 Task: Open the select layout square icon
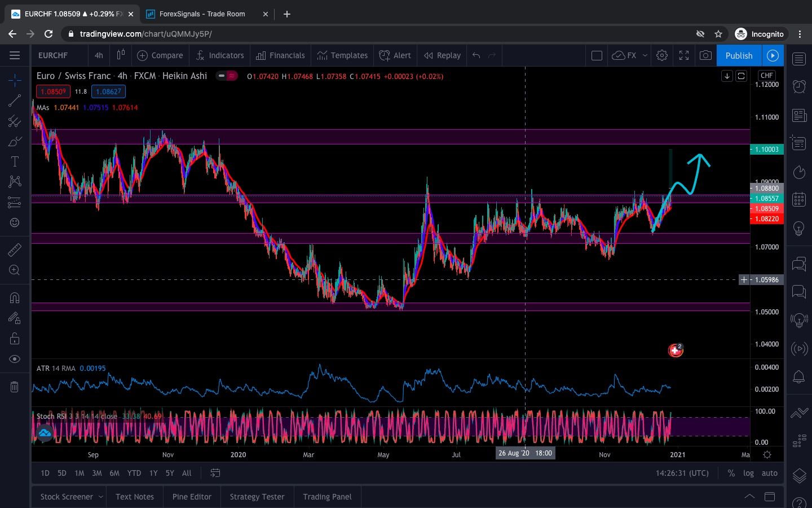pos(597,55)
